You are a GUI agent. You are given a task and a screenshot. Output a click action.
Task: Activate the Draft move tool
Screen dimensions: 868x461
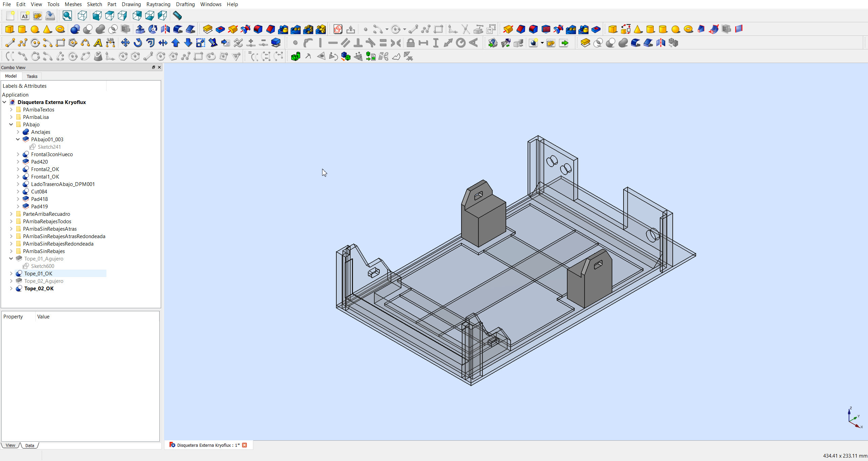[x=125, y=43]
